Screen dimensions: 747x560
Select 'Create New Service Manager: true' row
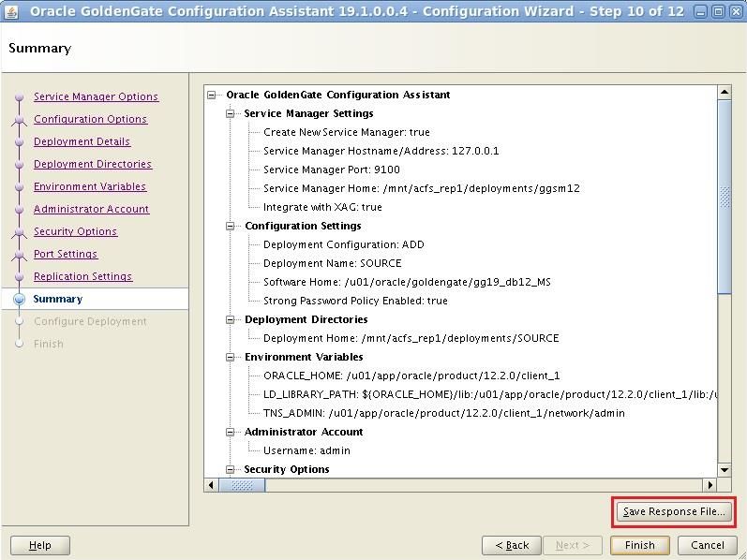click(347, 132)
